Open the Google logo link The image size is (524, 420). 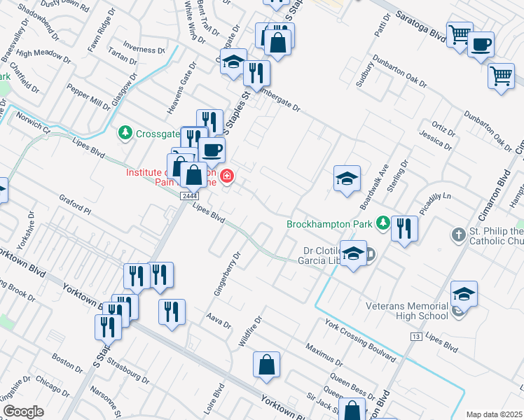24,411
